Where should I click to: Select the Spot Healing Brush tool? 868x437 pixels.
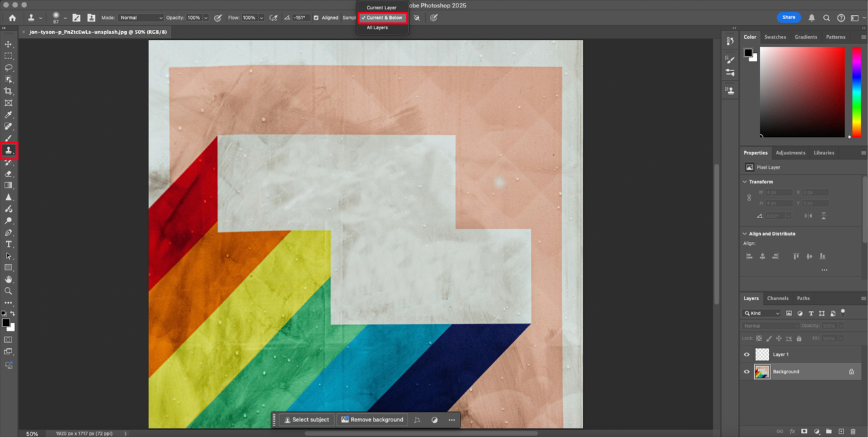[x=9, y=127]
